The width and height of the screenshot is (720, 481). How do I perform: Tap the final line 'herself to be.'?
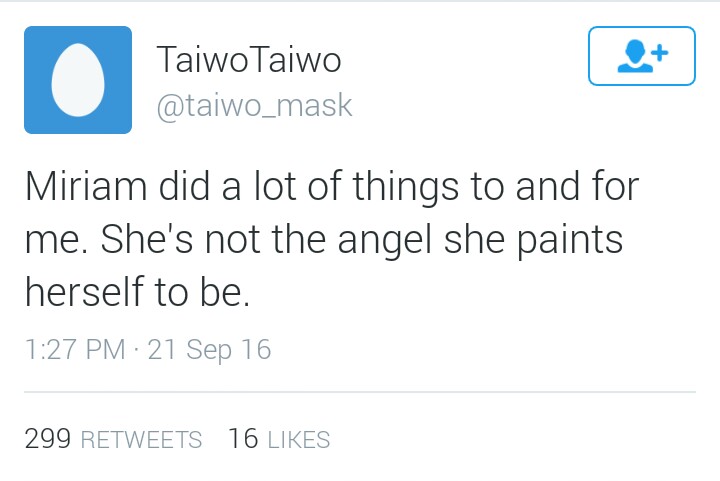137,292
